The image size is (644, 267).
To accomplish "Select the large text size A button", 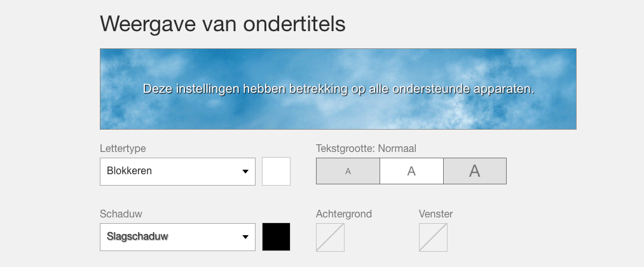I will click(x=474, y=171).
